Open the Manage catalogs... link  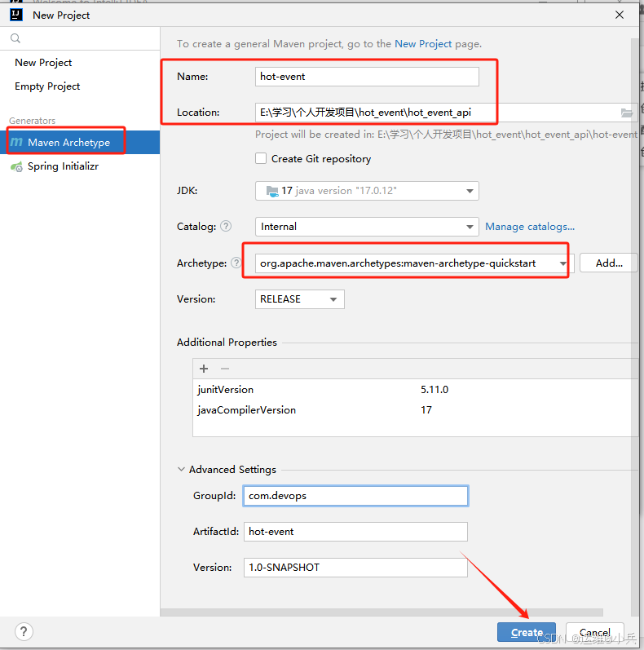pyautogui.click(x=530, y=227)
